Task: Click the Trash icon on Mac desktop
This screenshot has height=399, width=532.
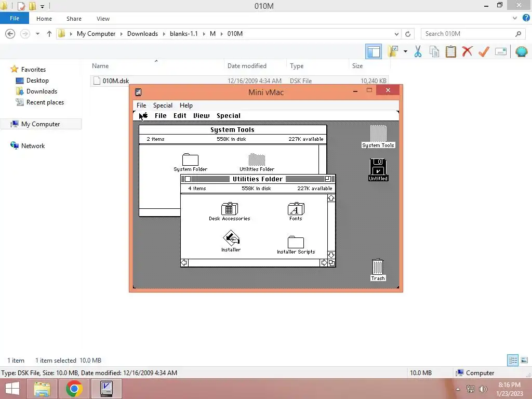Action: pos(378,267)
